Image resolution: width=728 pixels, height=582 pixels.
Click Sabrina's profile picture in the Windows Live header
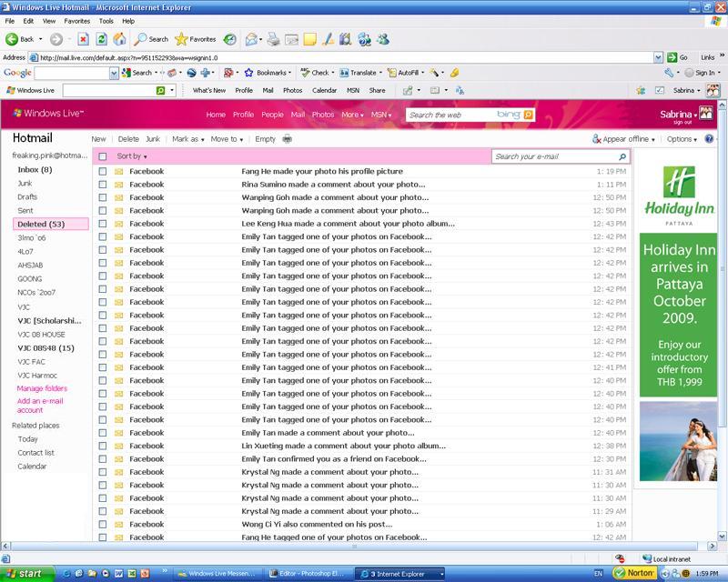(x=706, y=113)
